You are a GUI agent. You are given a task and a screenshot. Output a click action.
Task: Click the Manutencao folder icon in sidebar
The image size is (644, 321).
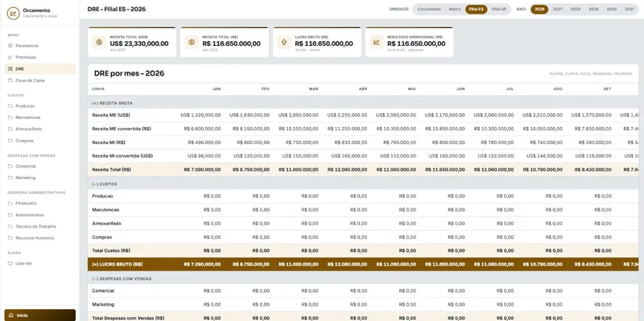point(10,117)
